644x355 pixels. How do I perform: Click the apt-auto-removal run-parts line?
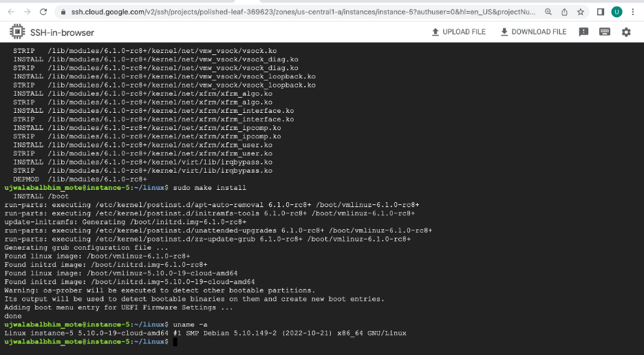click(212, 205)
